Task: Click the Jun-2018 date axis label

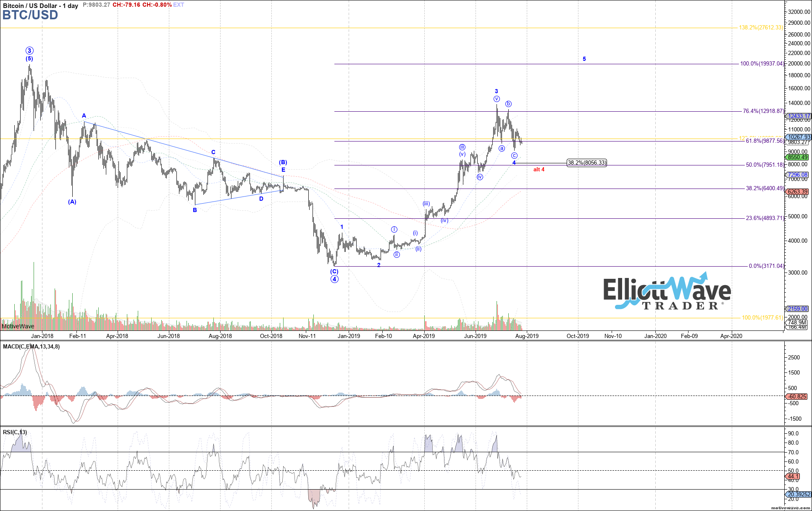Action: [x=168, y=336]
